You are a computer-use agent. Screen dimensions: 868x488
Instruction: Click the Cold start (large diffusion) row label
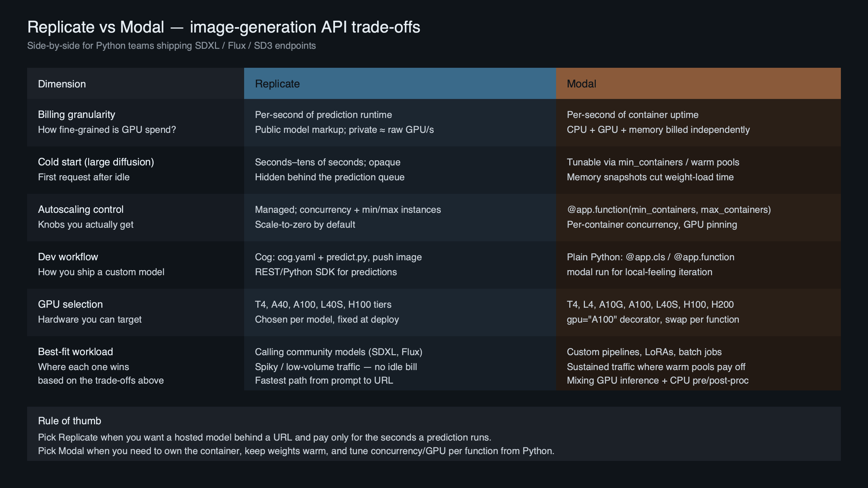tap(96, 162)
